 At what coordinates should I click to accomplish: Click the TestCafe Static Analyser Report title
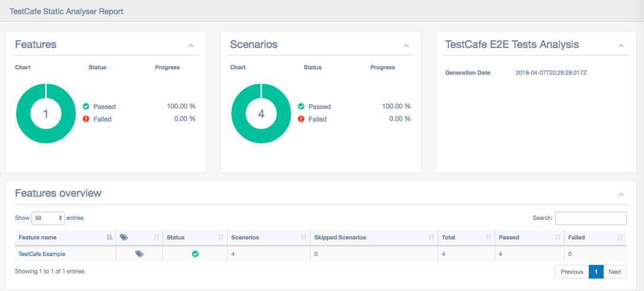[x=66, y=11]
